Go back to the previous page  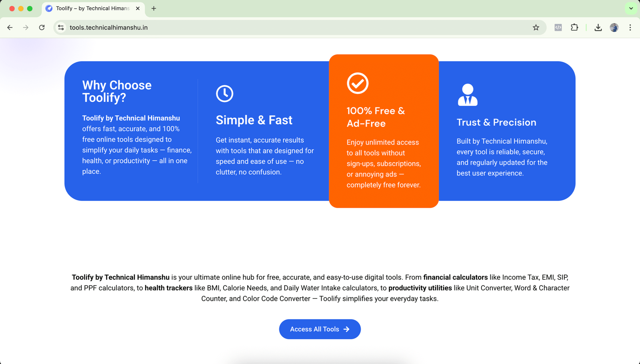(x=10, y=28)
